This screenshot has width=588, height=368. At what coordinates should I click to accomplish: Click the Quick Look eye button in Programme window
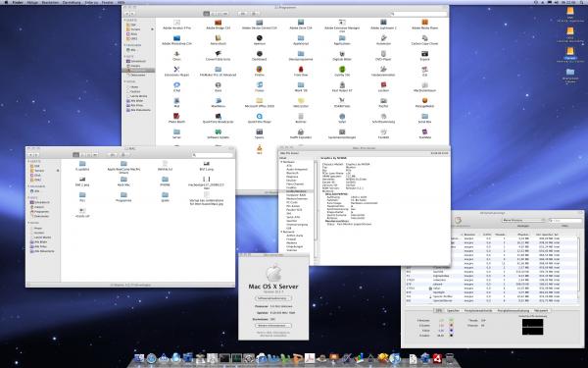pyautogui.click(x=243, y=14)
